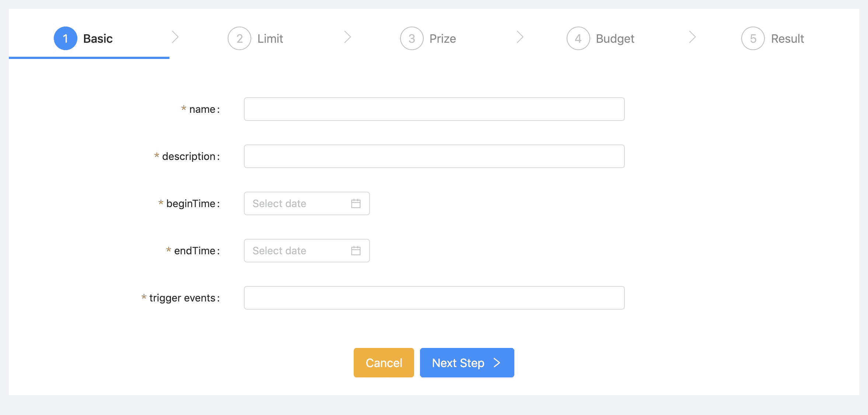The image size is (868, 415).
Task: Click the endTime calendar icon
Action: 356,251
